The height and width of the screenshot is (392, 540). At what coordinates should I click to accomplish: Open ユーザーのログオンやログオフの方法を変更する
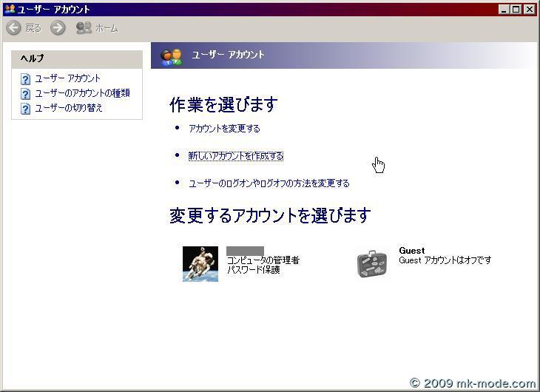(269, 183)
